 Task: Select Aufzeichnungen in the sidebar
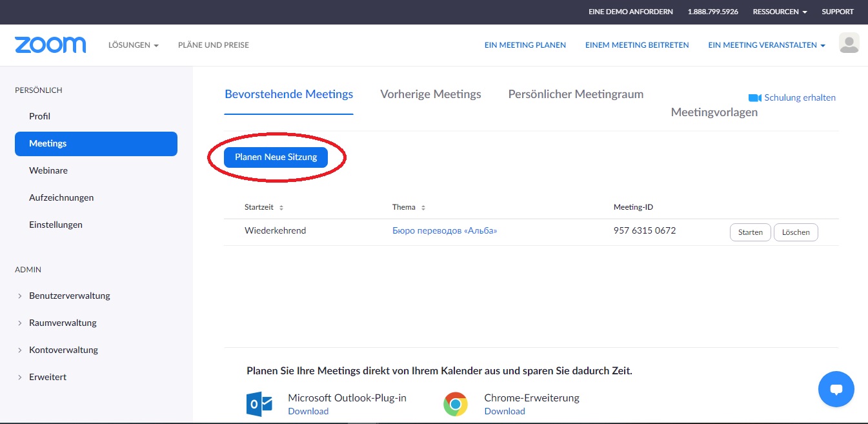tap(61, 197)
